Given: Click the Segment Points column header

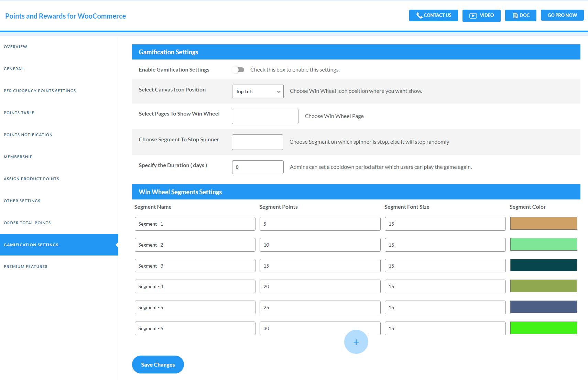Looking at the screenshot, I should pos(279,207).
